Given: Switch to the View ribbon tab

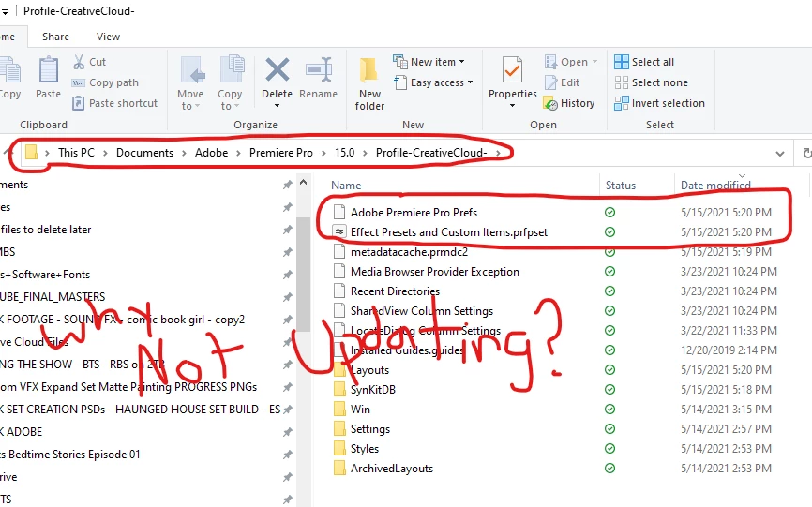Looking at the screenshot, I should (x=108, y=37).
